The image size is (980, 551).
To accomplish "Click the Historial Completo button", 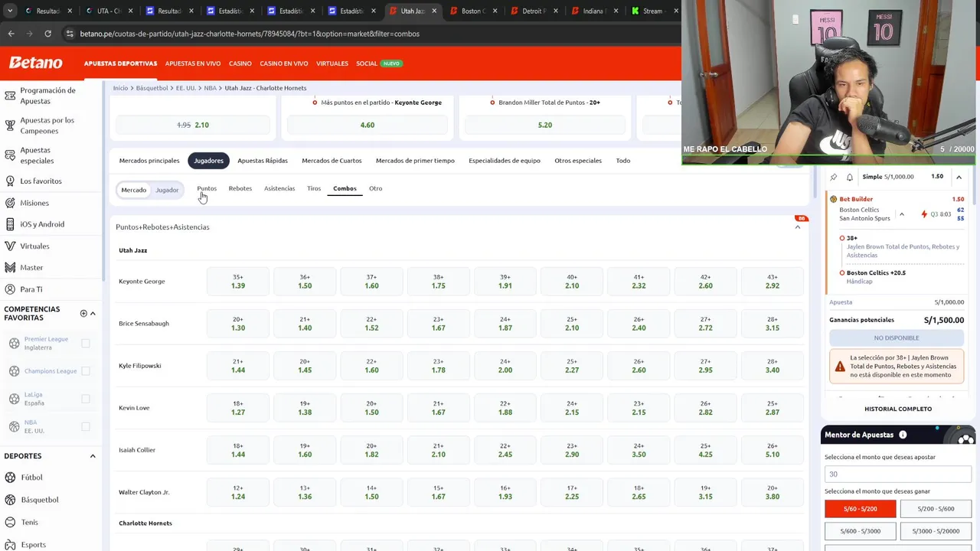I will tap(898, 409).
